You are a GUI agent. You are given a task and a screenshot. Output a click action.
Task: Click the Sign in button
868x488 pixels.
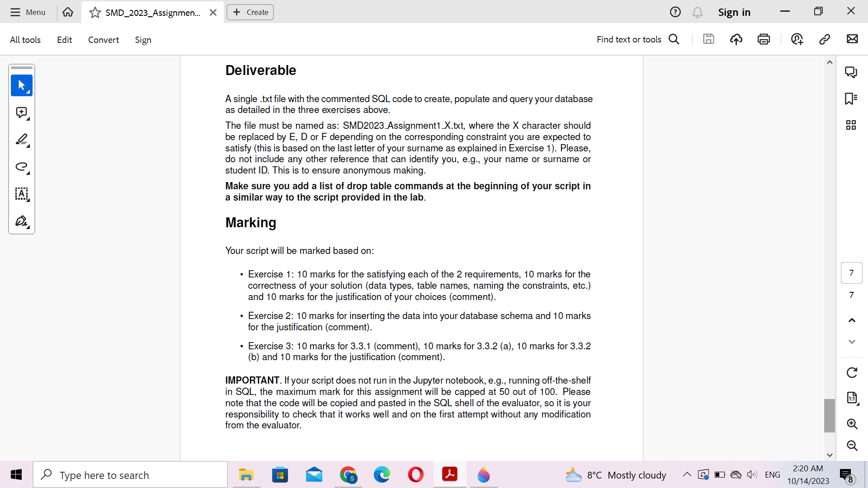click(x=734, y=12)
